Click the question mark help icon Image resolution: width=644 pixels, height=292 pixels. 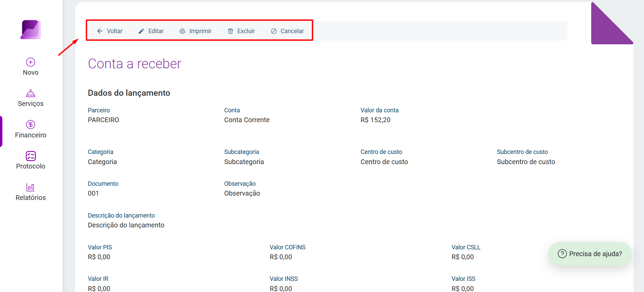pyautogui.click(x=562, y=254)
